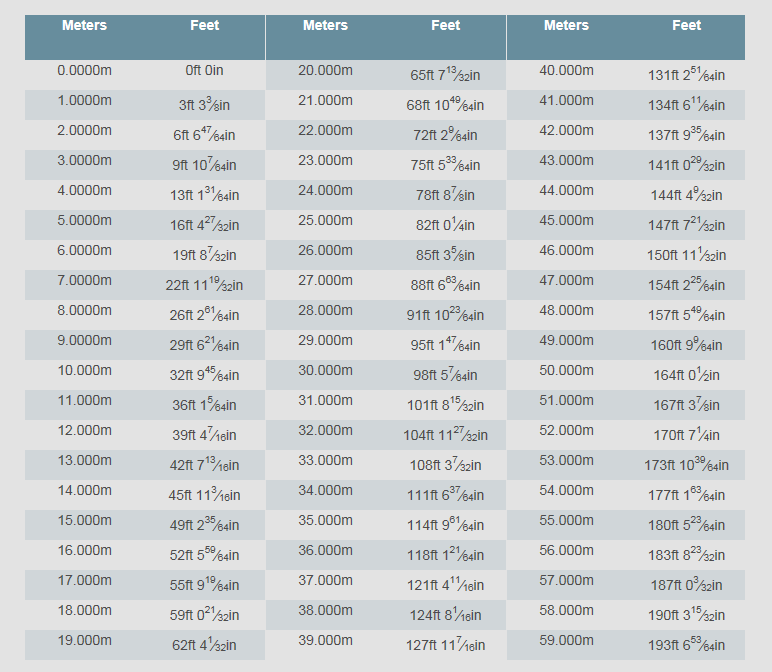Viewport: 772px width, 672px height.
Task: Select the 40.000m cell
Action: point(566,71)
